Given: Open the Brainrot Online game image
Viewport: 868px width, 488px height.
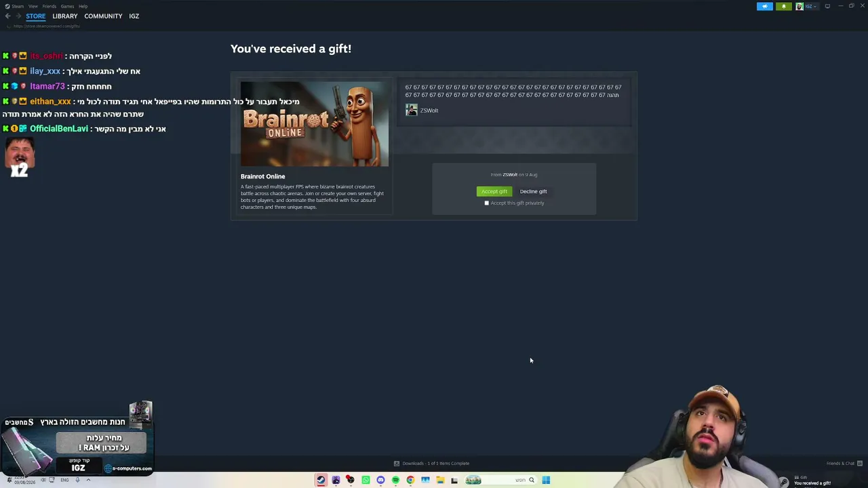Looking at the screenshot, I should click(315, 124).
